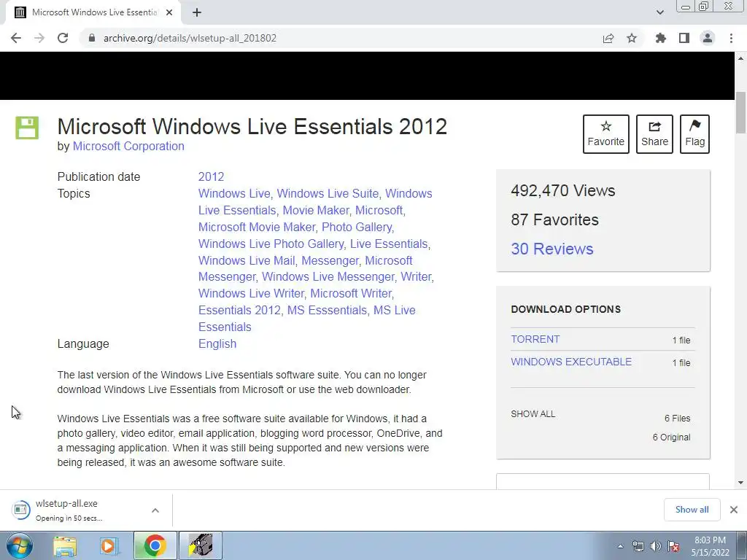Favorite this item with the star button
The width and height of the screenshot is (747, 560).
pyautogui.click(x=606, y=134)
